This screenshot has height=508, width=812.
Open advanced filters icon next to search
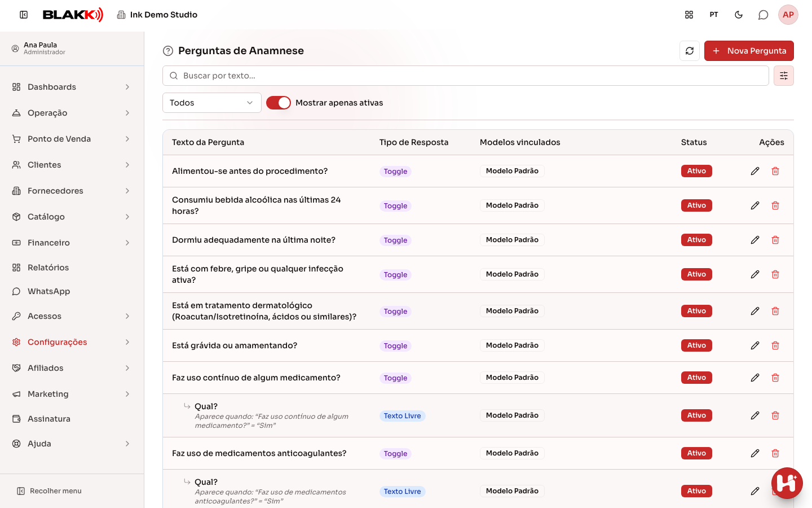(784, 76)
